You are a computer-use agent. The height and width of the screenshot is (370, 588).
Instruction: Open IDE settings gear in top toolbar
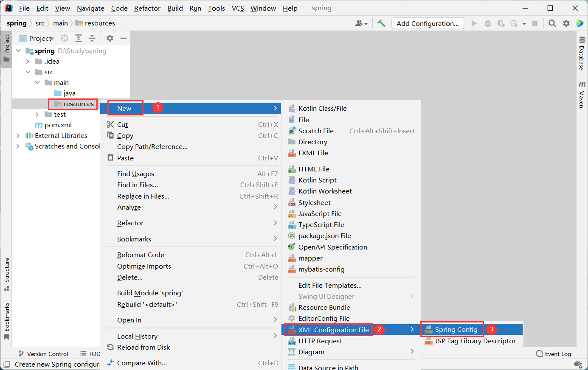click(x=566, y=23)
